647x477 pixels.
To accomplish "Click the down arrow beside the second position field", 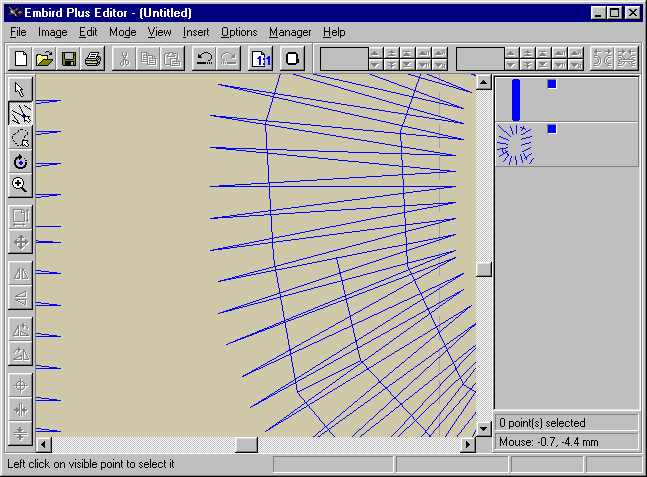I will 511,65.
